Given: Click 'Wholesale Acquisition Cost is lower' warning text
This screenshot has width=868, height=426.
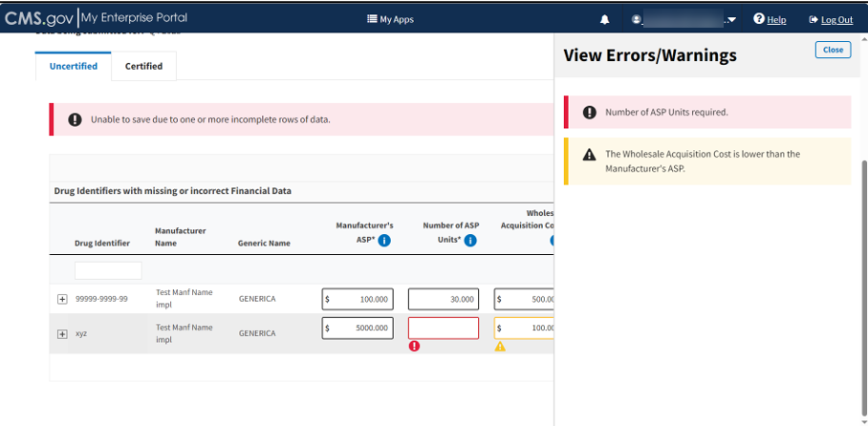Looking at the screenshot, I should coord(703,161).
